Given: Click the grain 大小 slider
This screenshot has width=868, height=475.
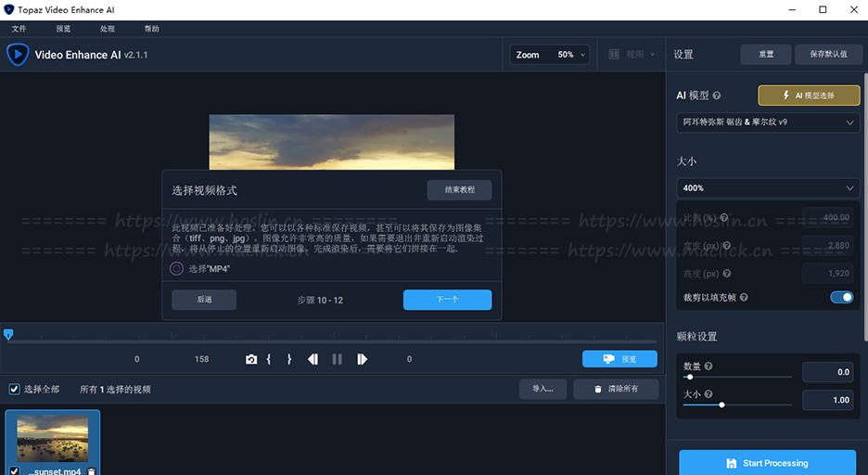Looking at the screenshot, I should (737, 404).
